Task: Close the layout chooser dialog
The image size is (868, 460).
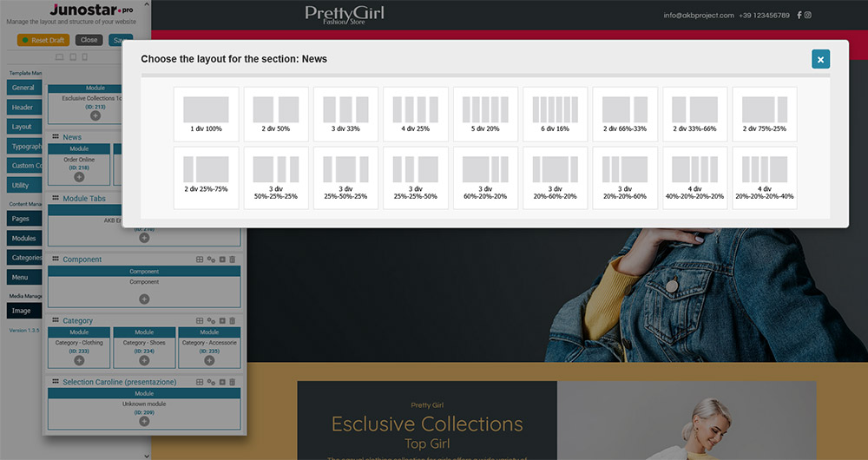Action: coord(821,59)
